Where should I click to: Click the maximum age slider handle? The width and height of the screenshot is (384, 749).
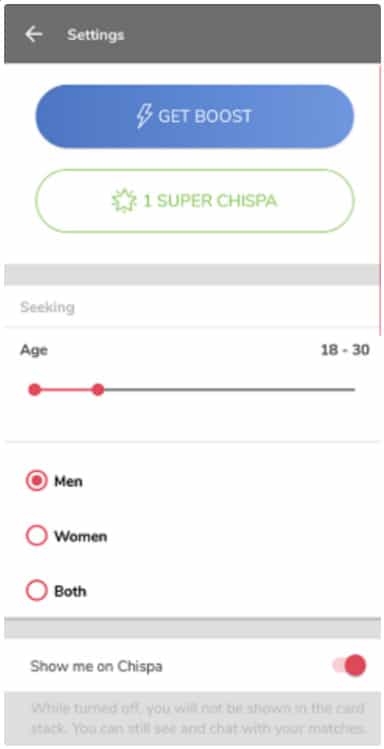(98, 390)
